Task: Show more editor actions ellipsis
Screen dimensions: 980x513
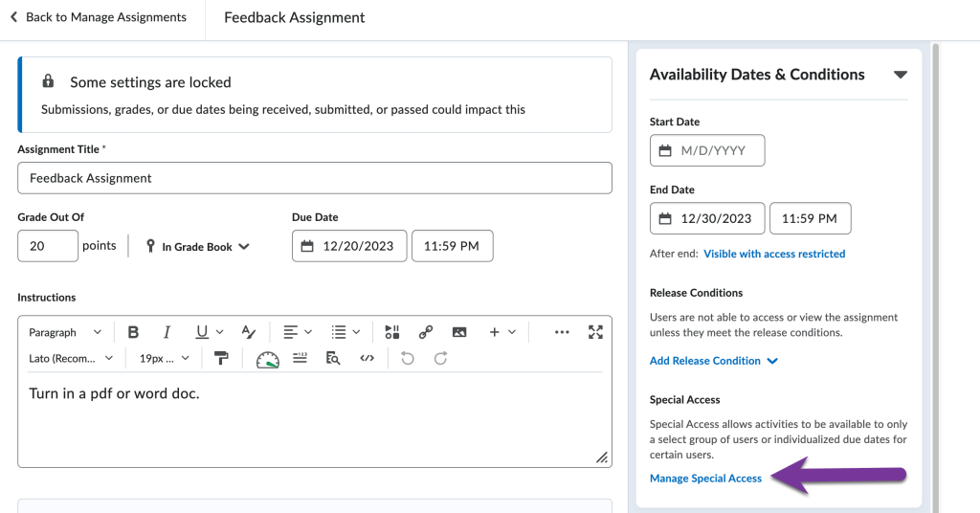Action: coord(562,332)
